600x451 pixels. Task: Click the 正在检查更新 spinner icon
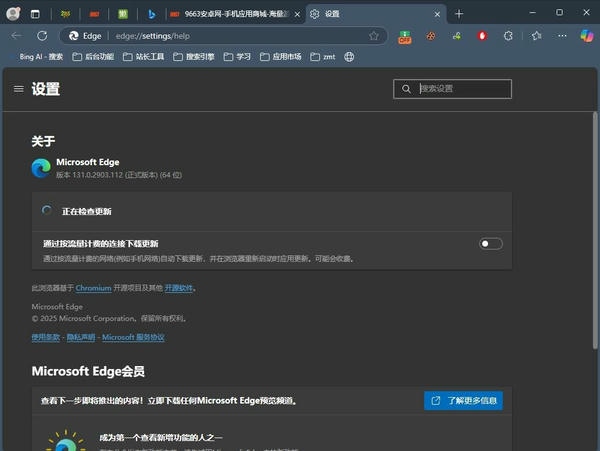47,210
